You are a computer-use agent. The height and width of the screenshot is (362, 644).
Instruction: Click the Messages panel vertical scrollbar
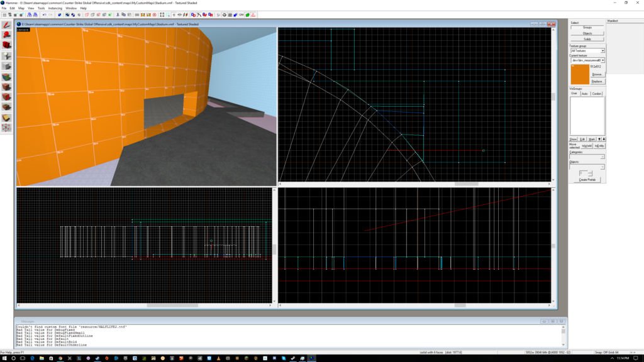[x=563, y=336]
